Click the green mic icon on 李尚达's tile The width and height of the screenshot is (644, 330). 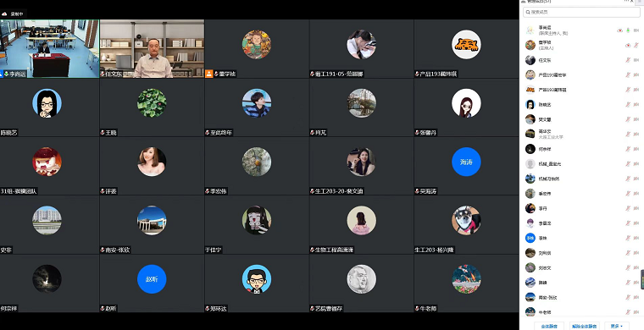click(6, 74)
